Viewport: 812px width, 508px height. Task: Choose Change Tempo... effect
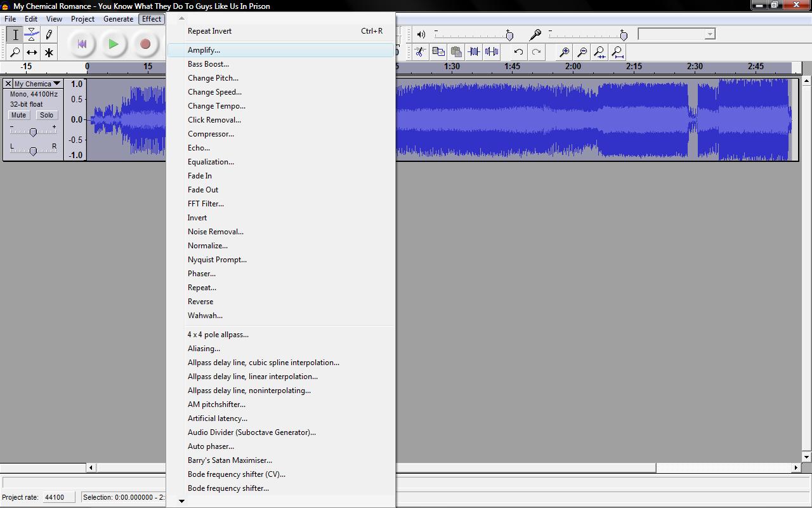[281, 106]
